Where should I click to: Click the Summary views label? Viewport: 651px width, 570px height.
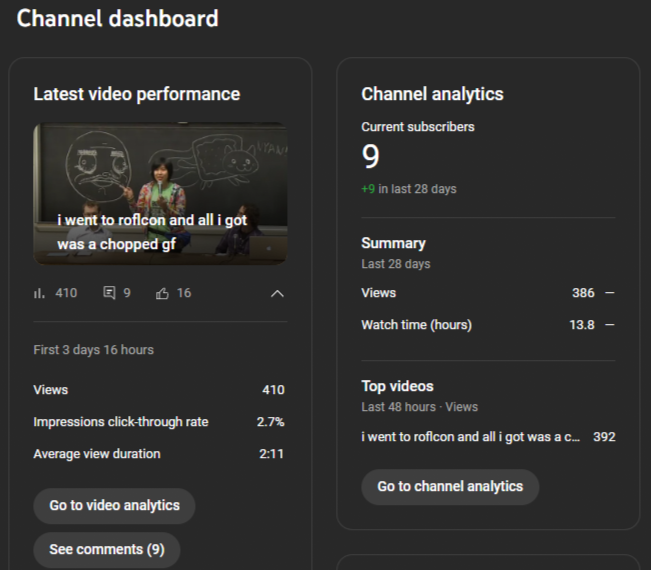tap(378, 293)
